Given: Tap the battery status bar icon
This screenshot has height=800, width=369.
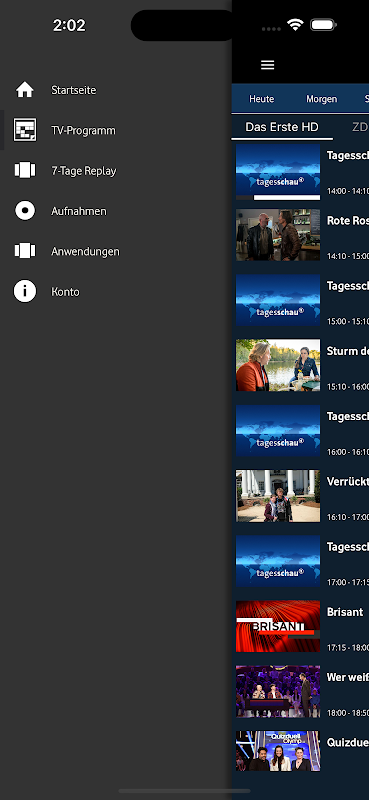Looking at the screenshot, I should (x=323, y=24).
